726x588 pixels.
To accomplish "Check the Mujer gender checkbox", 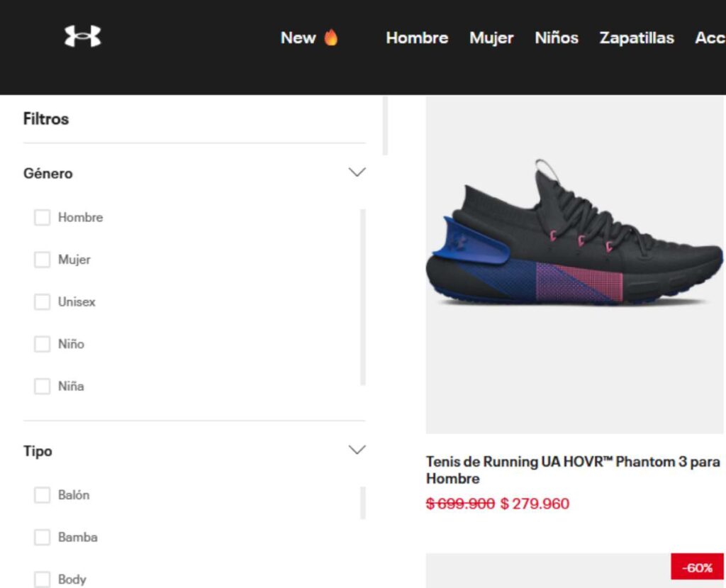I will [x=42, y=260].
